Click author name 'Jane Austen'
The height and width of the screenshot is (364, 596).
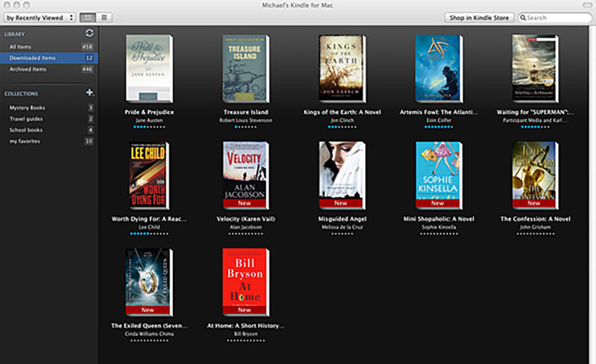pos(150,120)
